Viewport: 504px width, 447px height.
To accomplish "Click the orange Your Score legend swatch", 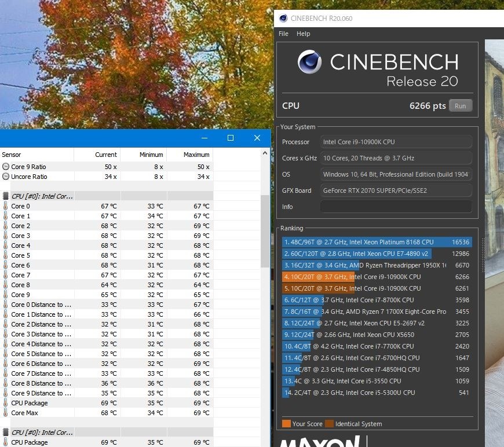I will click(x=286, y=424).
